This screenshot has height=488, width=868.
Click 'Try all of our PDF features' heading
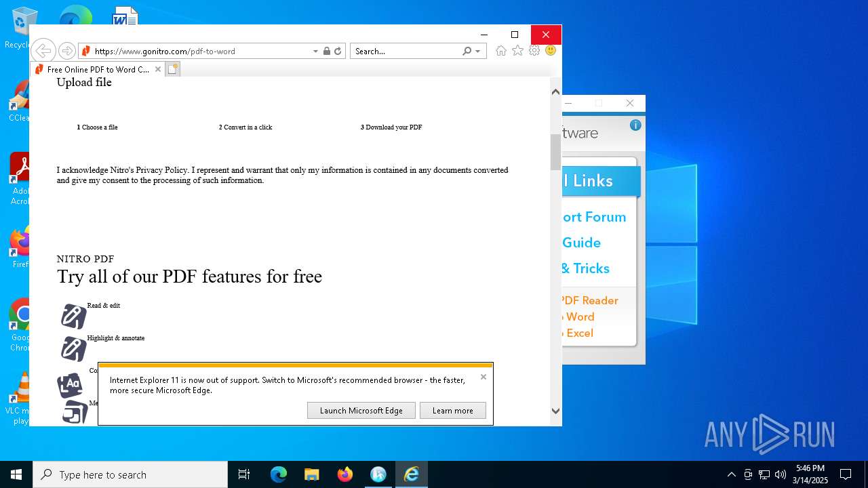click(x=189, y=277)
